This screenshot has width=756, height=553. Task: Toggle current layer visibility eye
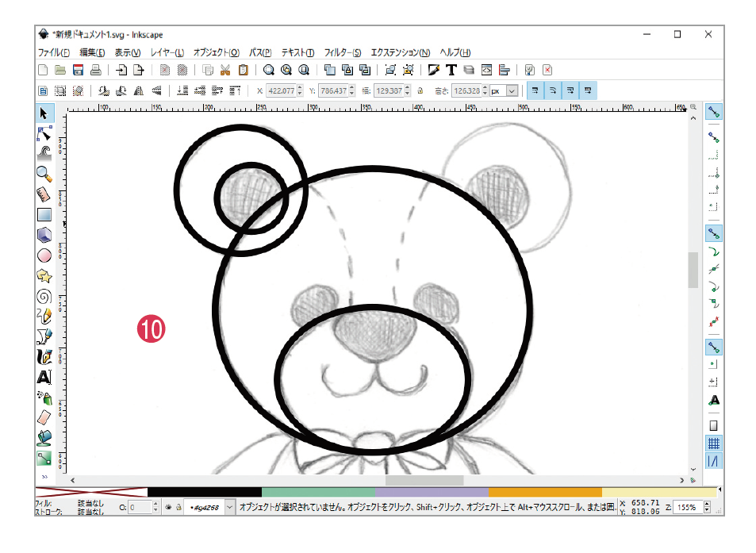pyautogui.click(x=168, y=507)
